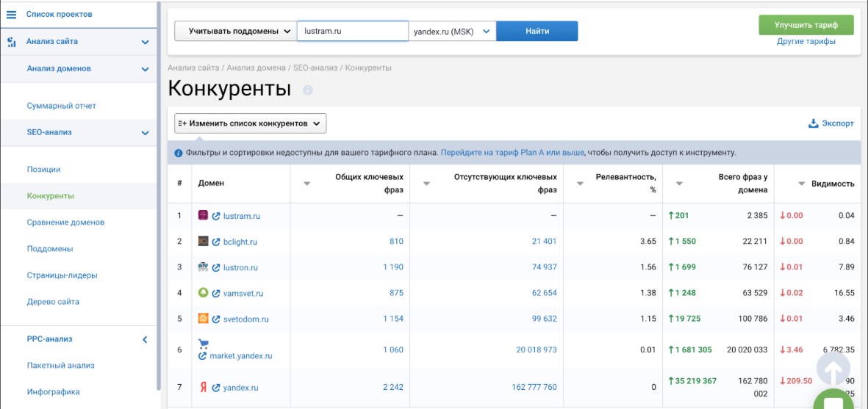The image size is (868, 409).
Task: Click 74 937 missing keywords for lustron.ru
Action: pyautogui.click(x=544, y=267)
